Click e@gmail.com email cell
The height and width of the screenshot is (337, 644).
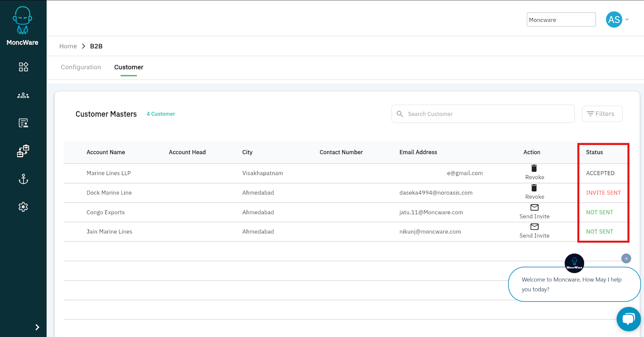[x=465, y=173]
